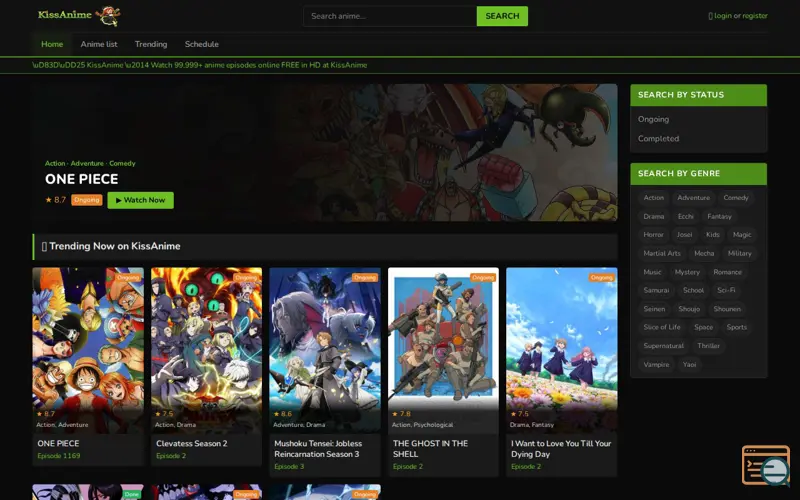This screenshot has height=500, width=800.
Task: Open the Mushoku Tensei Season 3 poster
Action: 325,350
